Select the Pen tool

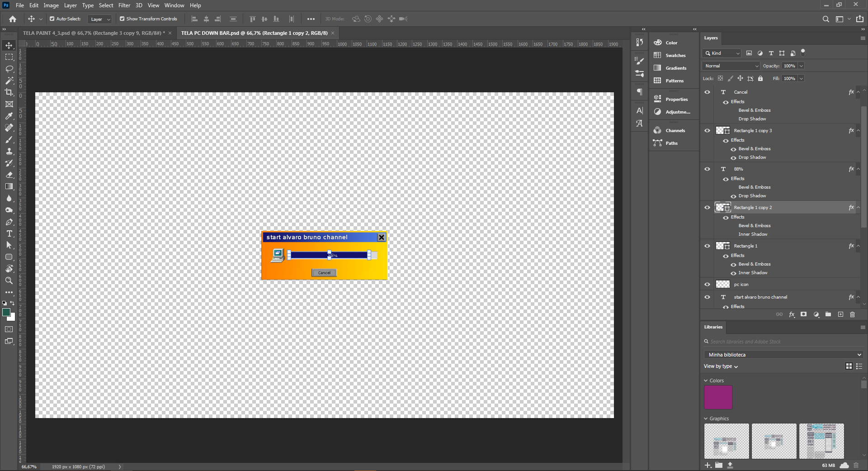click(x=9, y=222)
